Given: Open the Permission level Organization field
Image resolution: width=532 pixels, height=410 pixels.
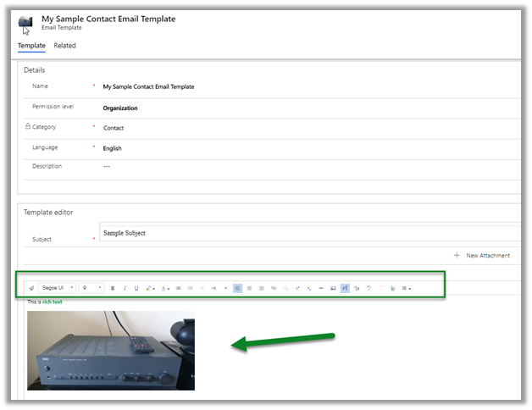Looking at the screenshot, I should 120,108.
